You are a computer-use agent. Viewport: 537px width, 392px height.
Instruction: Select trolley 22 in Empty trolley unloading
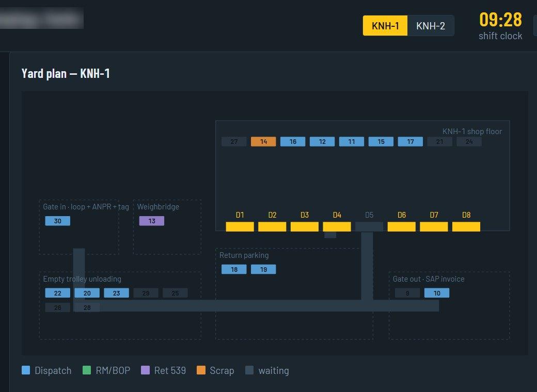(57, 293)
